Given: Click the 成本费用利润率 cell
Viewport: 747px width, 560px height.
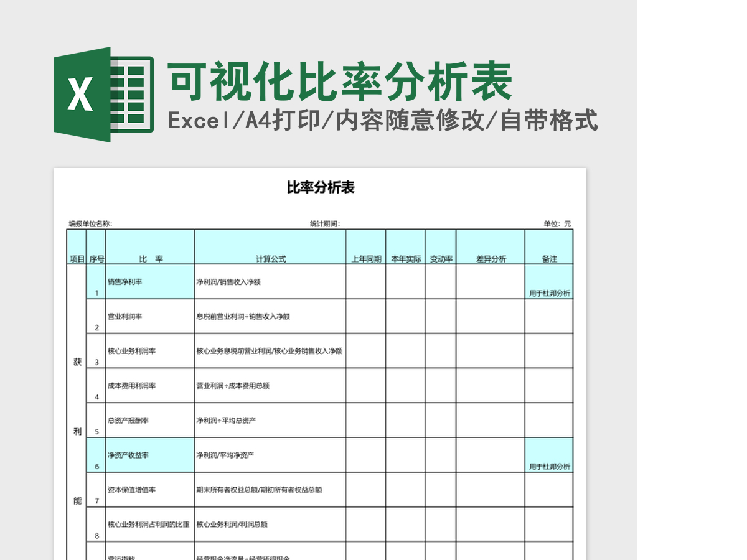Looking at the screenshot, I should point(150,386).
